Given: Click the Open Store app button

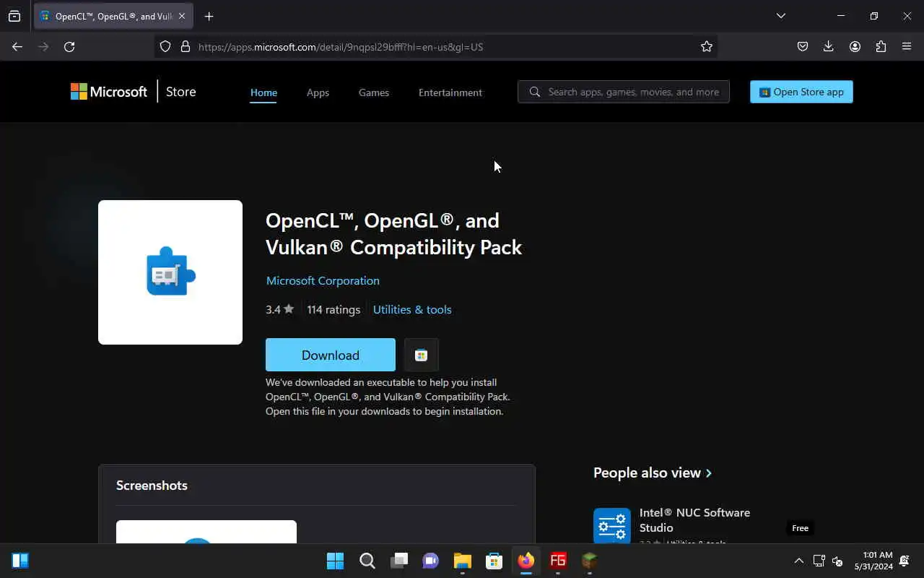Looking at the screenshot, I should point(801,92).
